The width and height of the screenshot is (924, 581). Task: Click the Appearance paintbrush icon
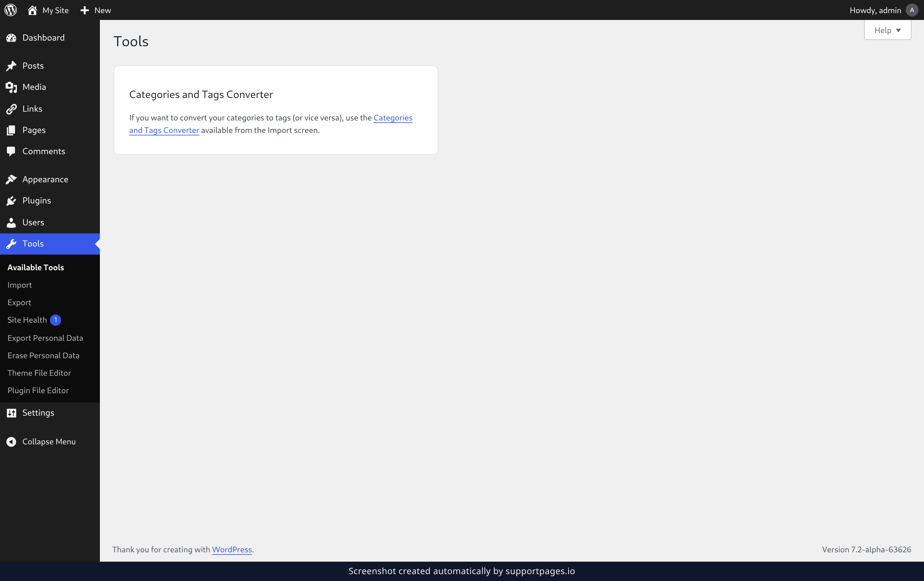click(12, 179)
